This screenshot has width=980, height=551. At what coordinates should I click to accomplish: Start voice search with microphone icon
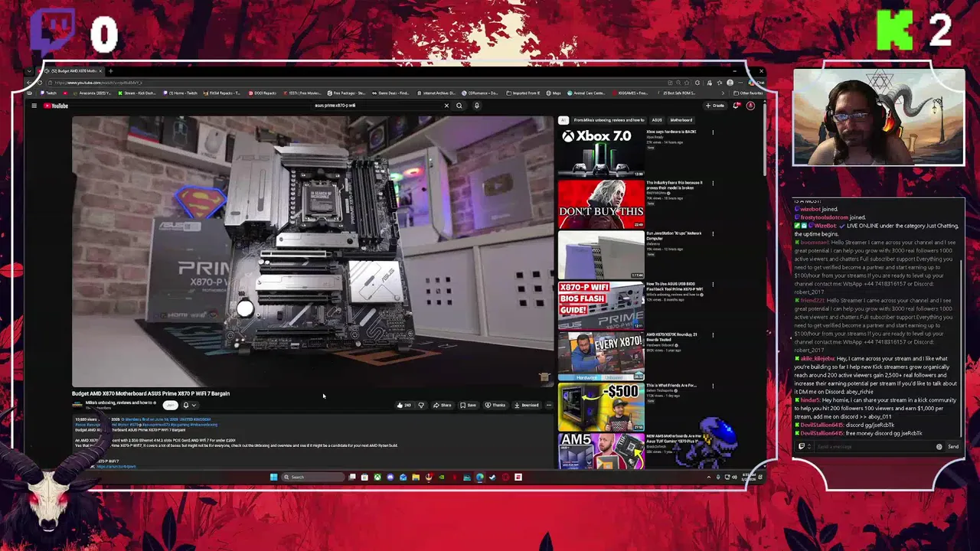tap(476, 106)
